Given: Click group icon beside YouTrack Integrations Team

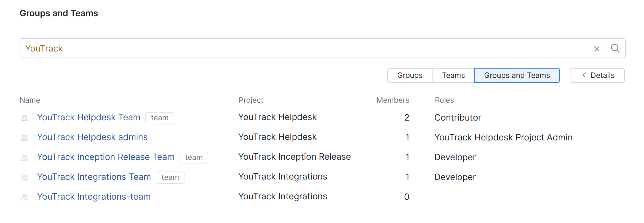Looking at the screenshot, I should pyautogui.click(x=25, y=177).
